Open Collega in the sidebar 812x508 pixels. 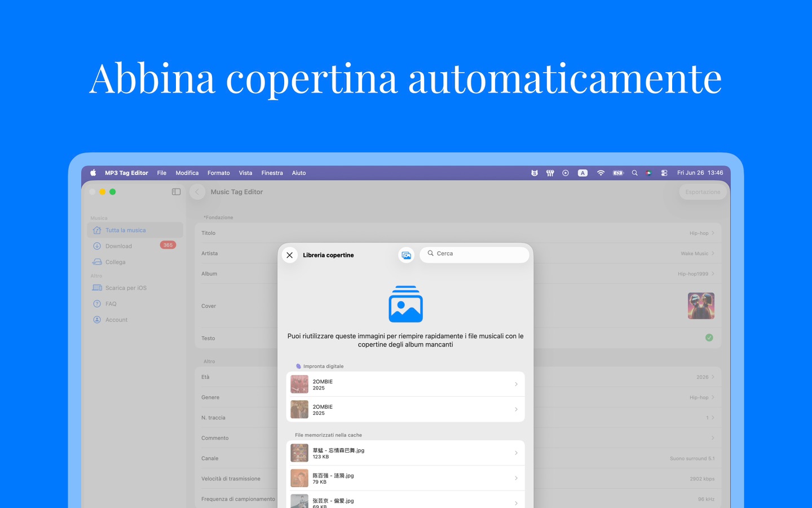(x=135, y=262)
